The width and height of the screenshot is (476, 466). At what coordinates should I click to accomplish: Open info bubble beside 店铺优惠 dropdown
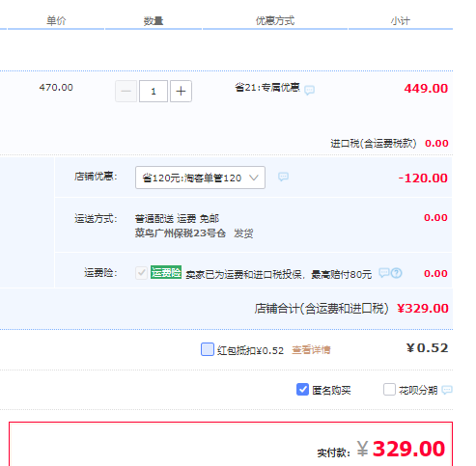click(x=283, y=177)
